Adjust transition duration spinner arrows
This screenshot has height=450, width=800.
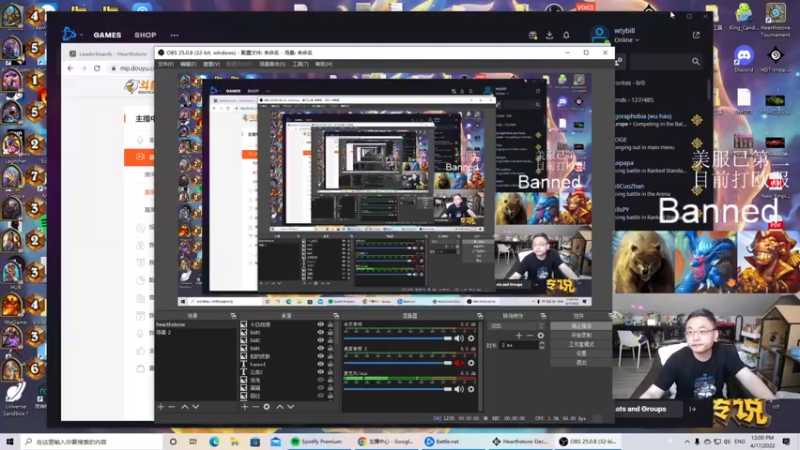[542, 345]
